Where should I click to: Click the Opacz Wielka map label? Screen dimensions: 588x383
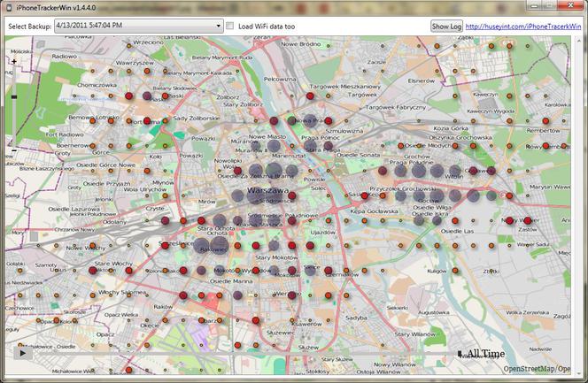click(121, 315)
